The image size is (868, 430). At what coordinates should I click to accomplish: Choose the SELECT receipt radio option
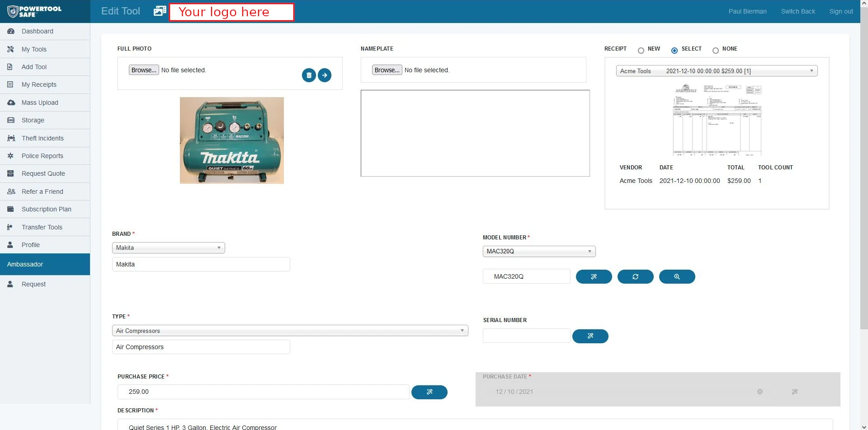point(675,51)
